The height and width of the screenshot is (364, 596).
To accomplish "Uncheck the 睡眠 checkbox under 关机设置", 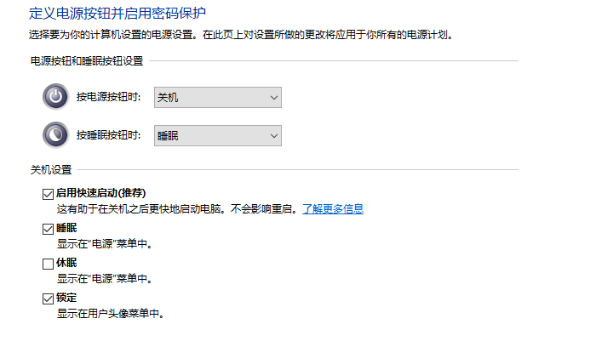I will point(48,229).
